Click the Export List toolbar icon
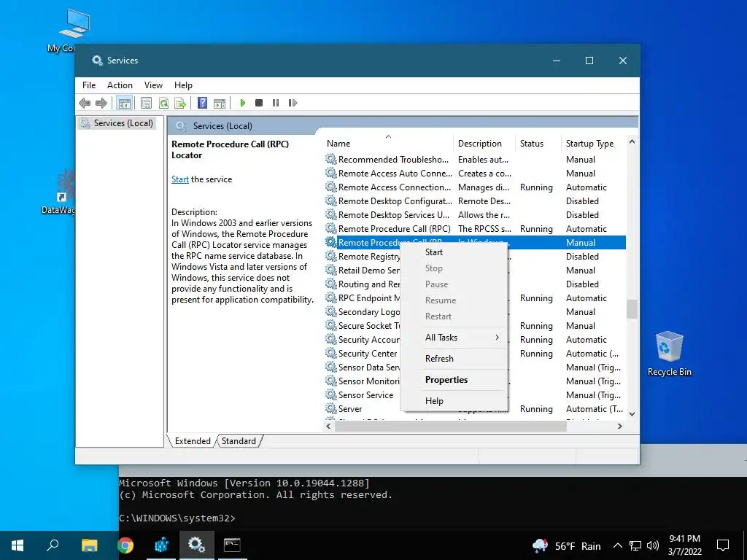Screen dimensions: 747x560 coord(180,103)
